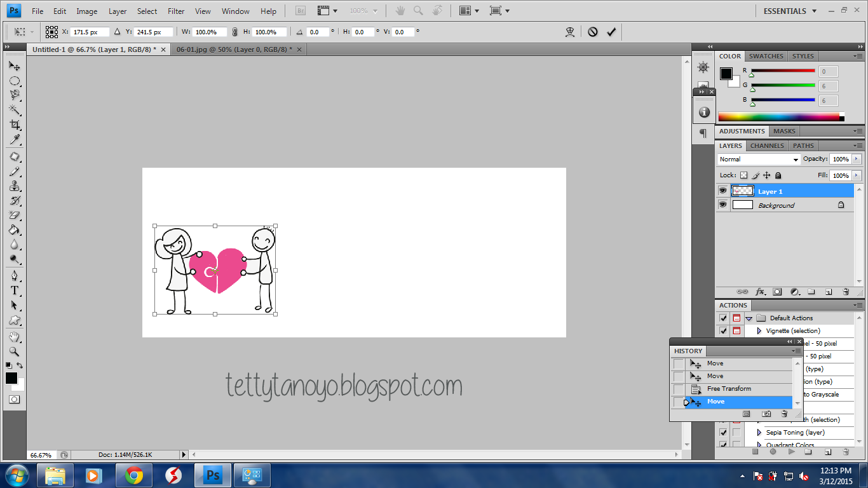Open the layer blend mode dropdown
868x488 pixels.
click(759, 159)
